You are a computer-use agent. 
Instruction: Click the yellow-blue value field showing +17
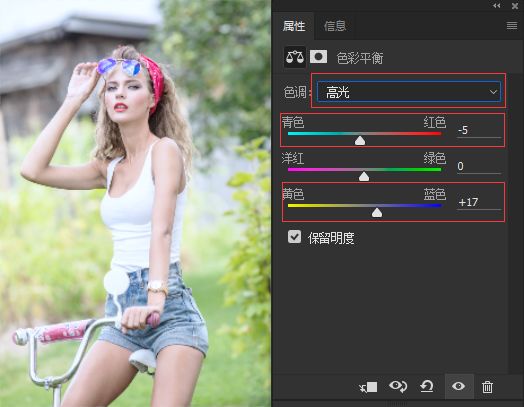point(479,202)
